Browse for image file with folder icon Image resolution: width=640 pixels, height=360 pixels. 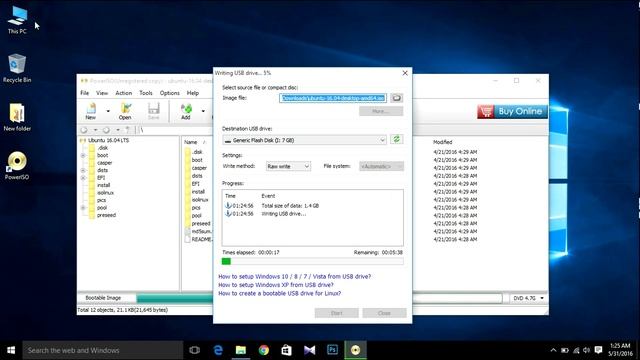pyautogui.click(x=396, y=98)
